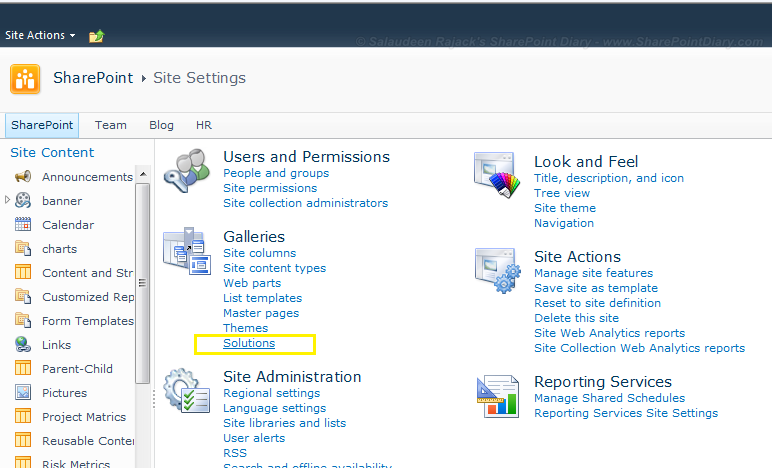Open the Site columns gallery

(259, 253)
